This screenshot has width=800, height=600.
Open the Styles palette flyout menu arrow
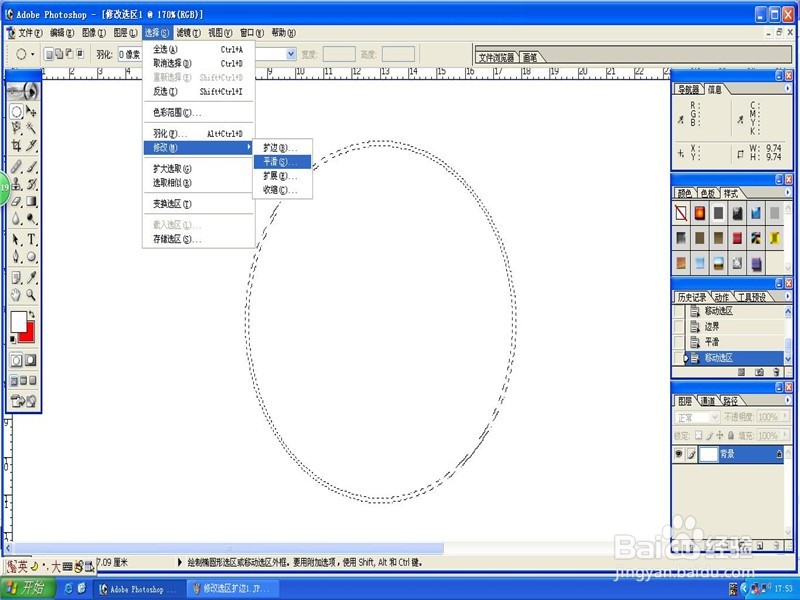(788, 192)
